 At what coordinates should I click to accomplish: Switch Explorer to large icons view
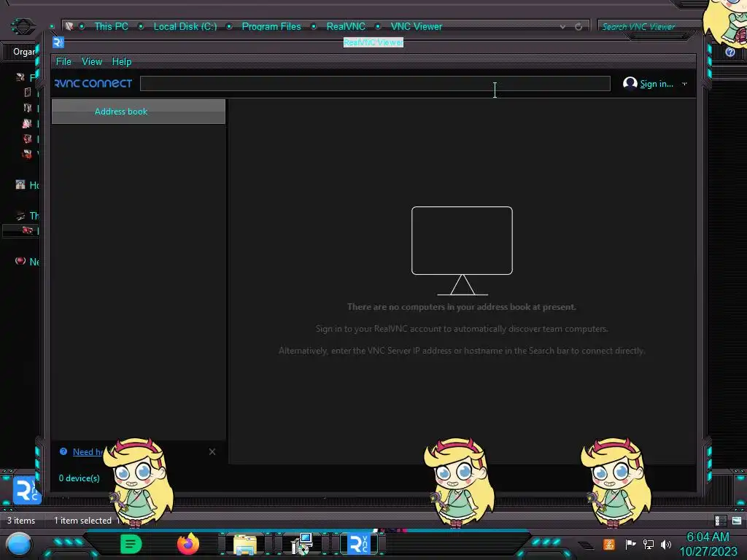pos(737,521)
